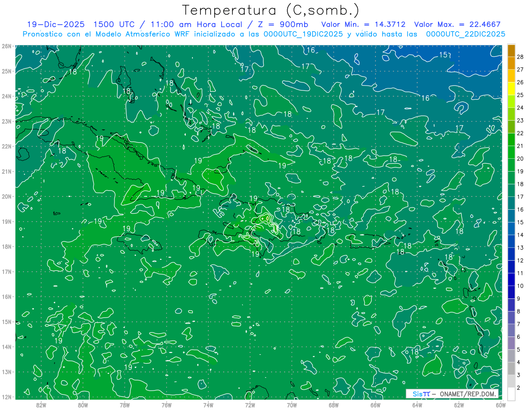
Task: Click the '24N' latitude axis label
Action: point(7,96)
